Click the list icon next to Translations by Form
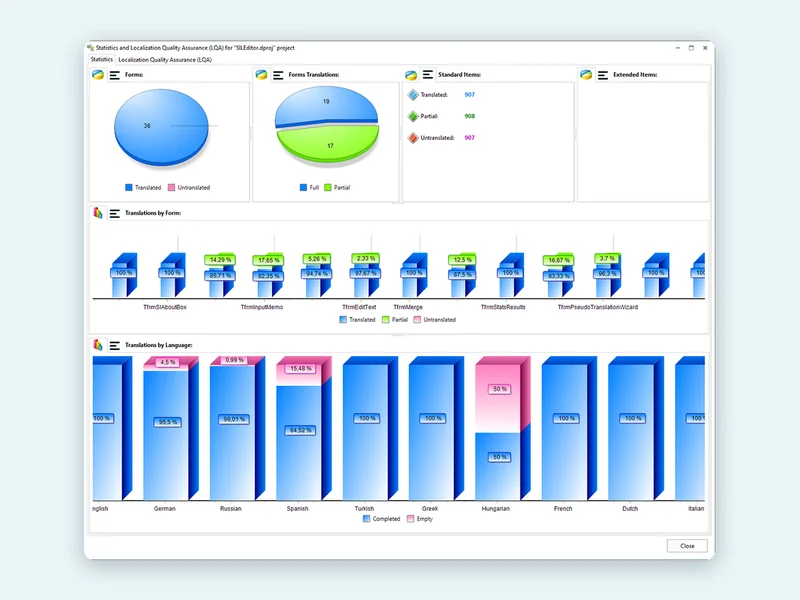 115,213
